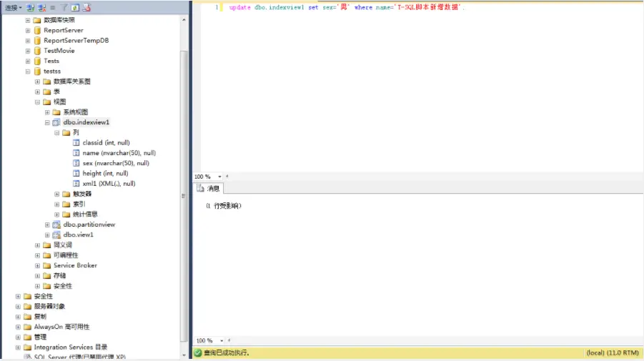Select 安全性 folder under testss

(63, 286)
